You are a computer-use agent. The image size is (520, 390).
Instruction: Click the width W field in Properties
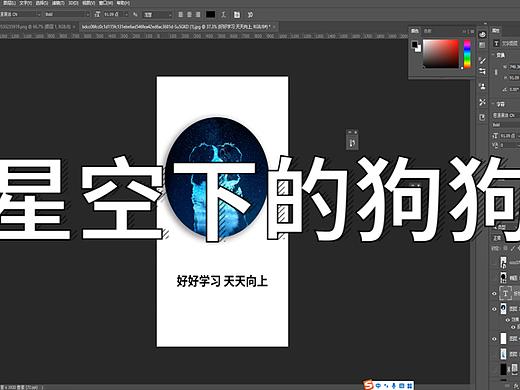pos(514,67)
